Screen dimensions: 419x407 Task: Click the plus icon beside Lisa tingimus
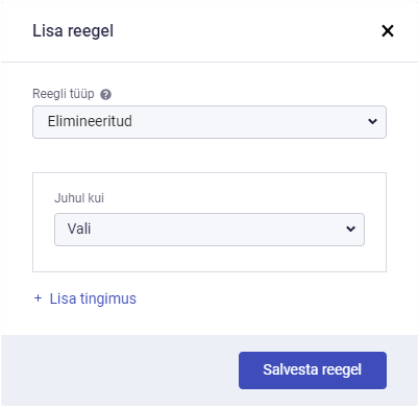(x=38, y=298)
